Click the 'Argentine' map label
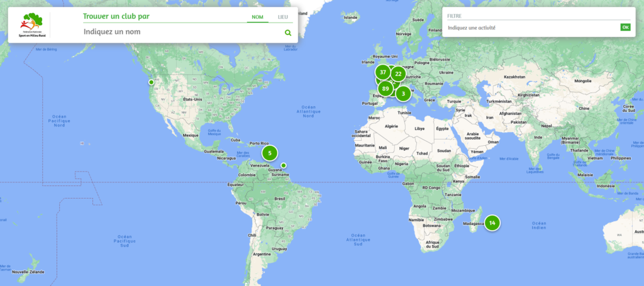 click(262, 255)
